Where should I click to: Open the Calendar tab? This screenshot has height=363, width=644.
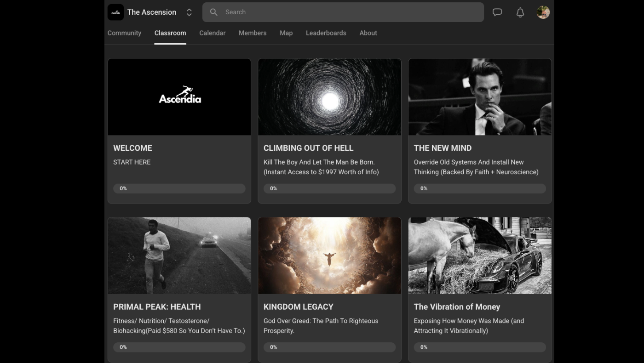(x=212, y=33)
